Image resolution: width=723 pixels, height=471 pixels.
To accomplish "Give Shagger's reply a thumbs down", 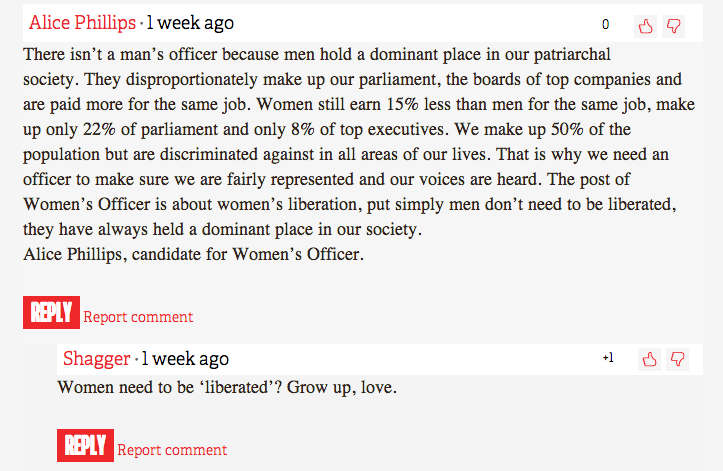I will click(x=677, y=359).
